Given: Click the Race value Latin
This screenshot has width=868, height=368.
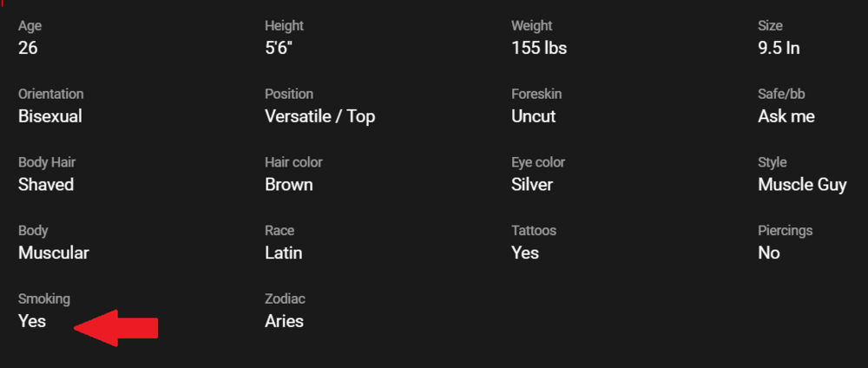Looking at the screenshot, I should [284, 253].
